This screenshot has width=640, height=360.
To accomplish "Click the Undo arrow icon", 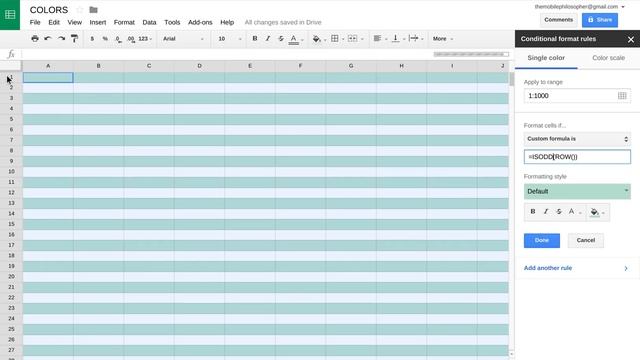I will (x=48, y=39).
